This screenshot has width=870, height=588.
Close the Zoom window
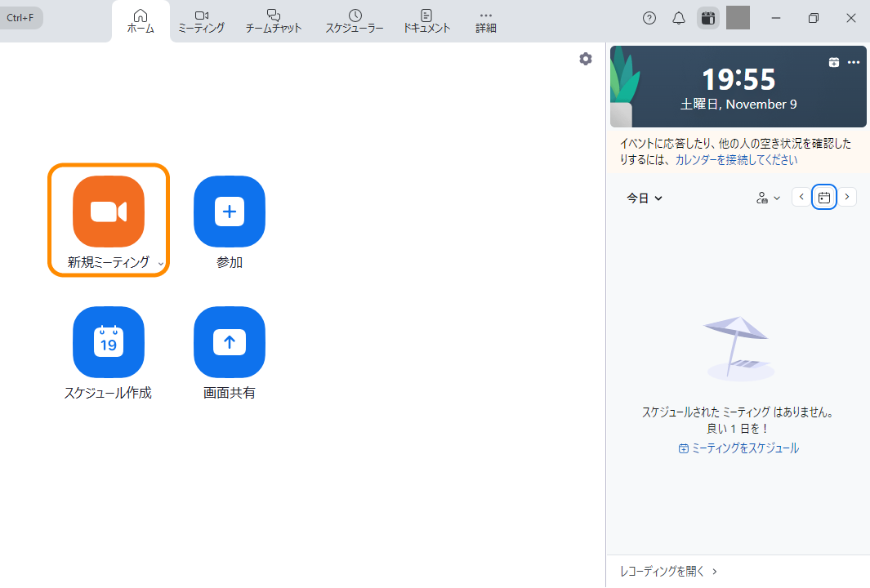(x=851, y=18)
